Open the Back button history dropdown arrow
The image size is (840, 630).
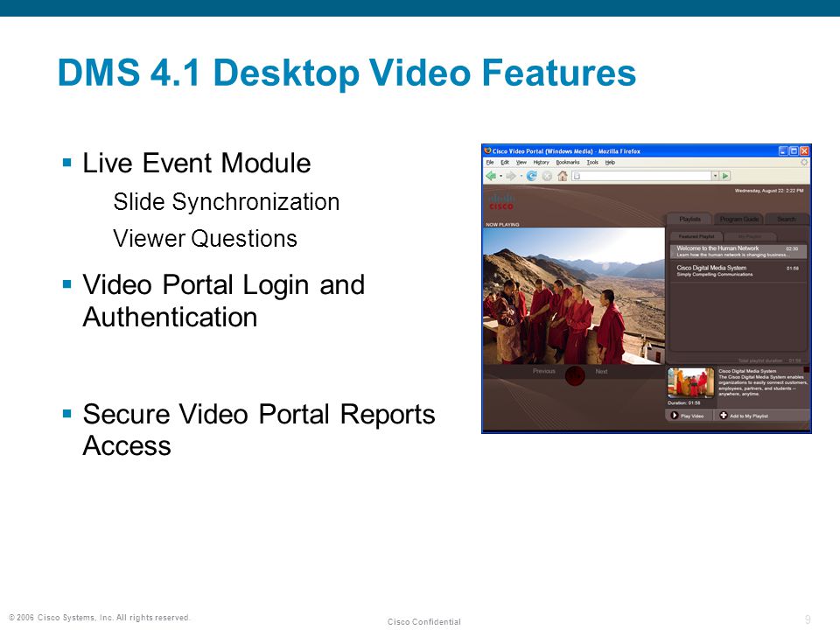[500, 176]
